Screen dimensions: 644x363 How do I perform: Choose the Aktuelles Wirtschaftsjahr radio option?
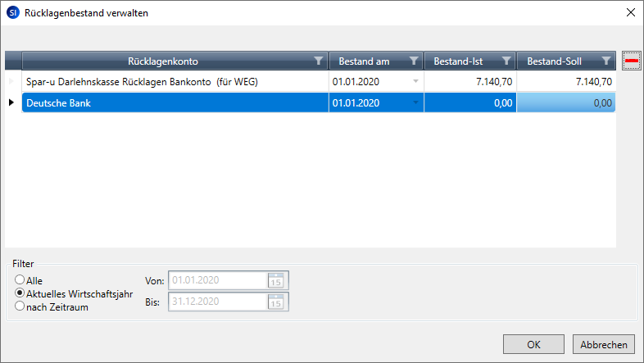point(20,293)
